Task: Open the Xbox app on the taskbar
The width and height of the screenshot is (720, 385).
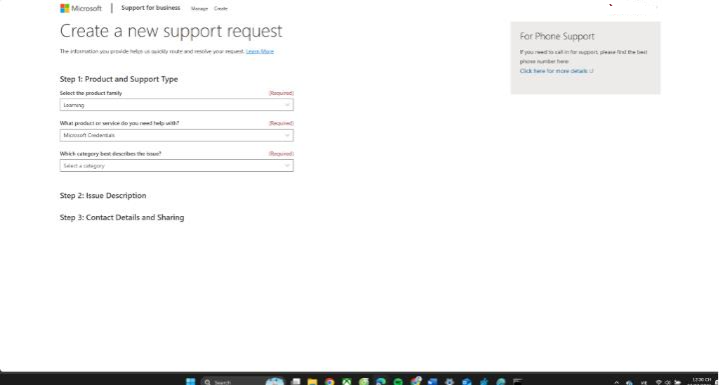Action: coord(347,381)
